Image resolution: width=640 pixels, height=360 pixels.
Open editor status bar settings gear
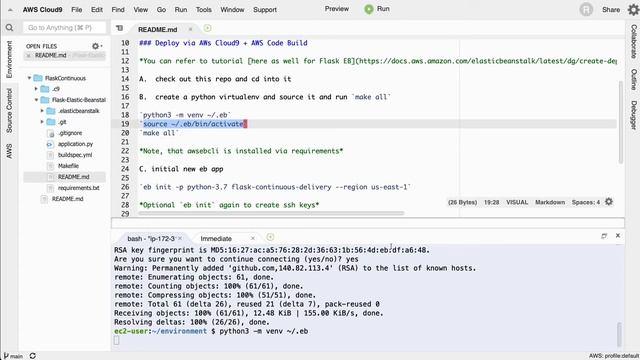tap(609, 202)
